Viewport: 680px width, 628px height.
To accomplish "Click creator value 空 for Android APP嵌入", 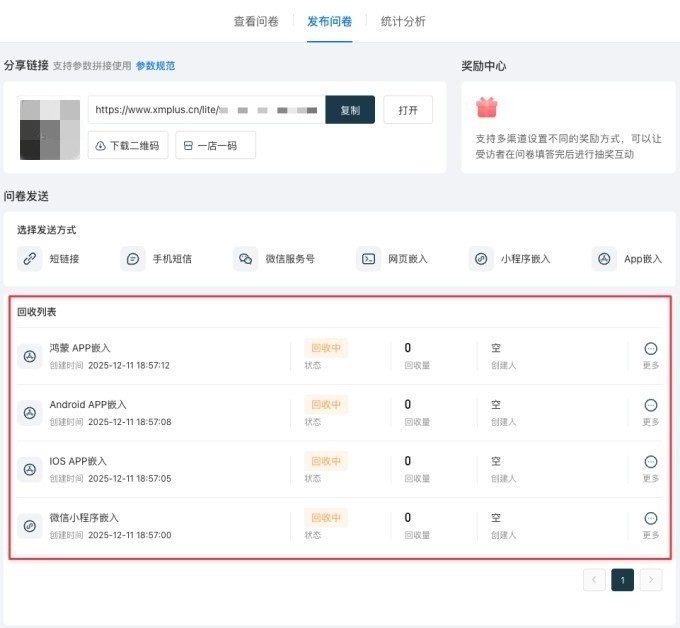I will (496, 405).
